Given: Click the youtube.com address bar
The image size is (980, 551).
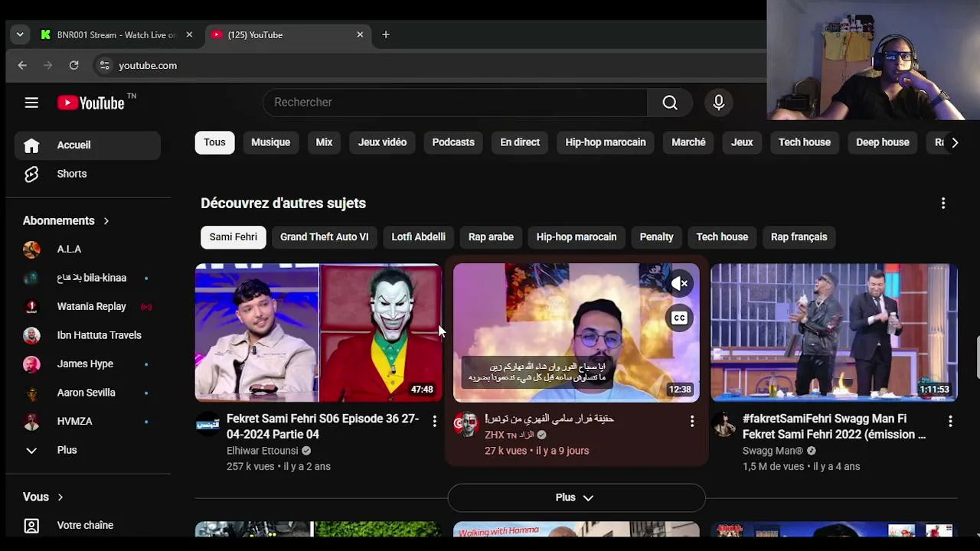Looking at the screenshot, I should click(x=429, y=66).
